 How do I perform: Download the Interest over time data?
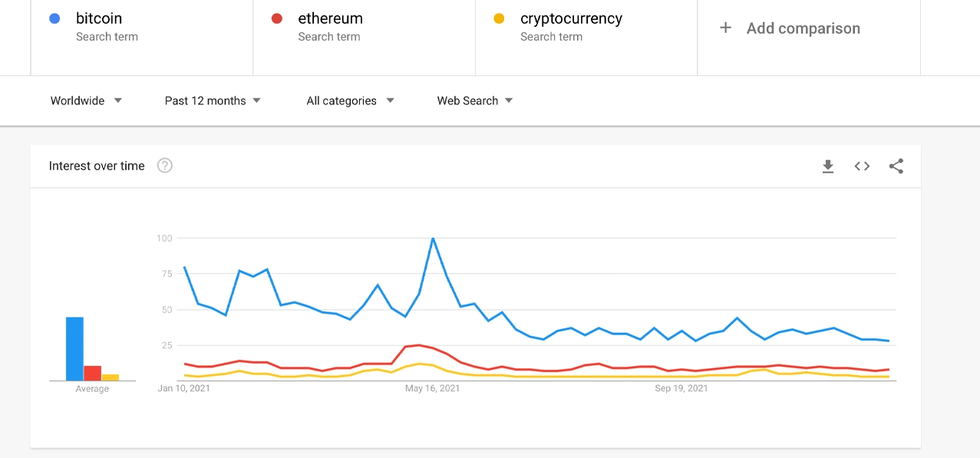(828, 166)
